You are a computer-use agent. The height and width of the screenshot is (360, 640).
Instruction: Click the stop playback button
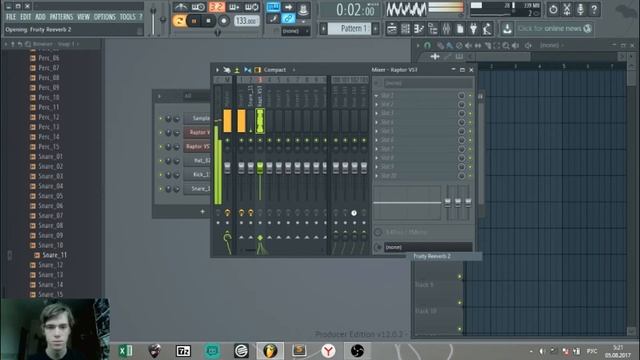tap(209, 20)
